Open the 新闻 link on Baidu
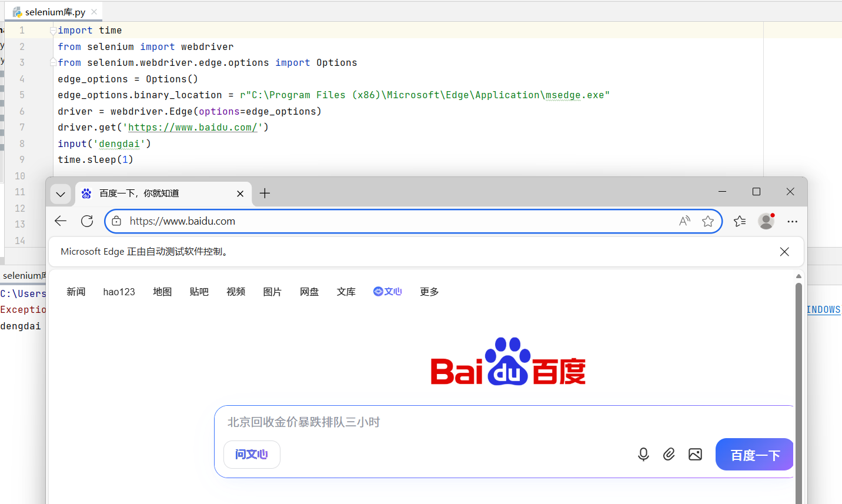The width and height of the screenshot is (842, 504). (x=76, y=292)
